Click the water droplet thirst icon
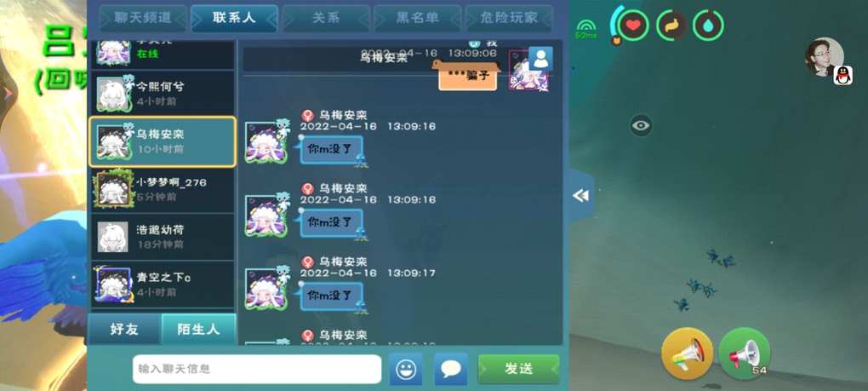This screenshot has width=868, height=391. coord(709,26)
